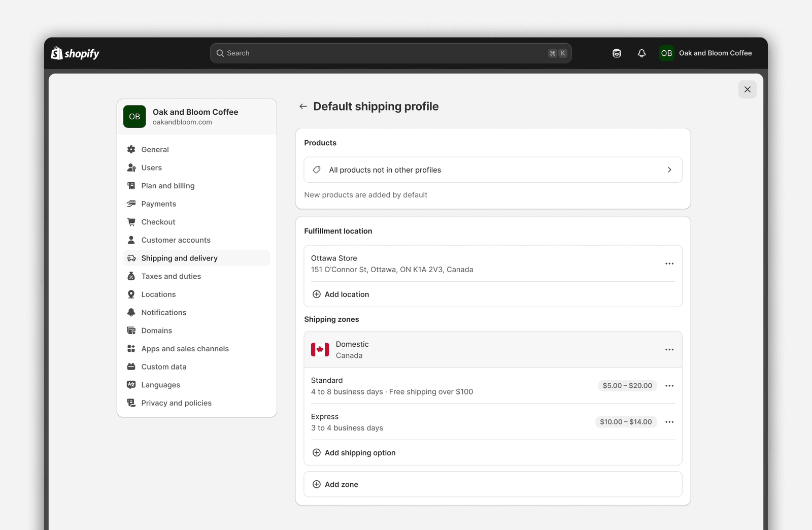Screen dimensions: 812x530
Task: Click Add location button
Action: (x=341, y=294)
